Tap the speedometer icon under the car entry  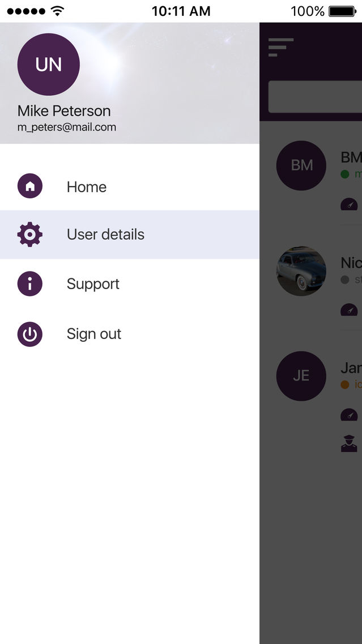pos(349,310)
